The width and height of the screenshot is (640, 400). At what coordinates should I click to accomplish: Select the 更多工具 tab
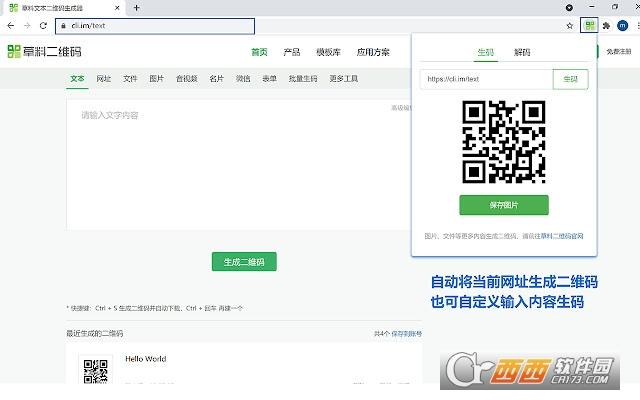point(344,78)
